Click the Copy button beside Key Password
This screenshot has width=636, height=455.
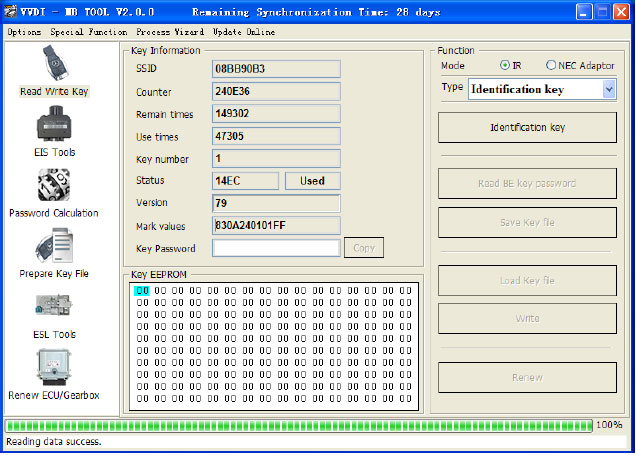coord(364,248)
